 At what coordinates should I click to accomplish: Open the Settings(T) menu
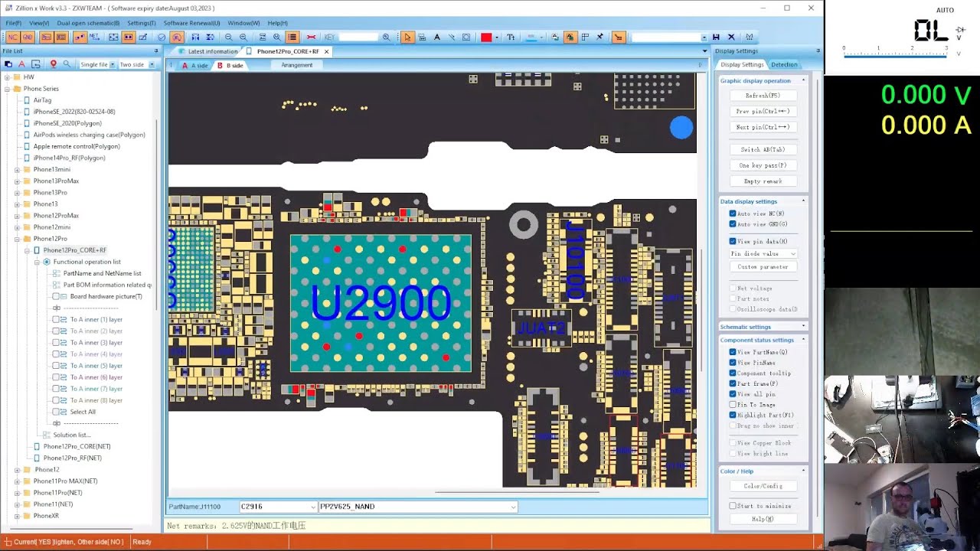click(x=141, y=23)
